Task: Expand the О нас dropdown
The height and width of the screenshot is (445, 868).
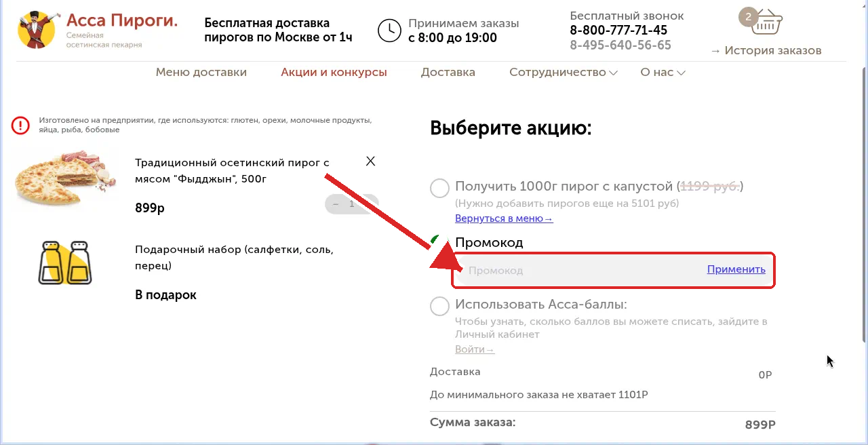Action: tap(663, 72)
